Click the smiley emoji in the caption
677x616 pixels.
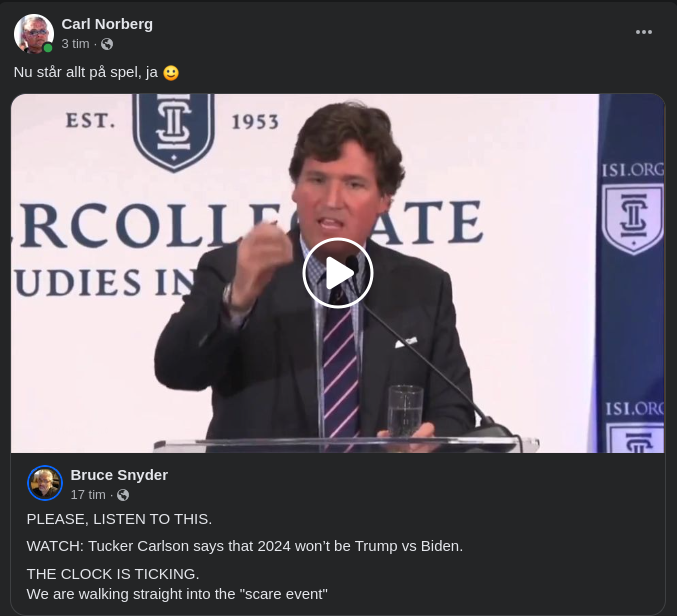click(171, 72)
